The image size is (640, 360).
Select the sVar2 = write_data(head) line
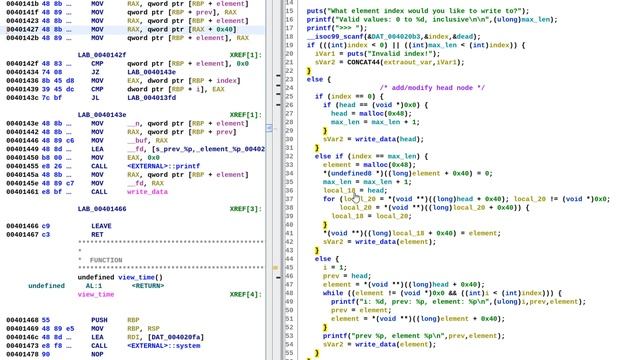(x=373, y=140)
